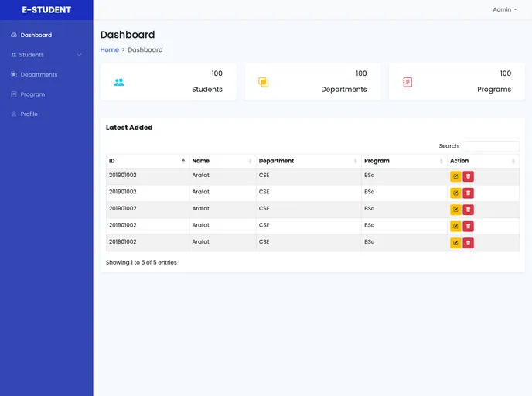Click the Action column sort arrows
This screenshot has width=532, height=396.
[x=513, y=161]
